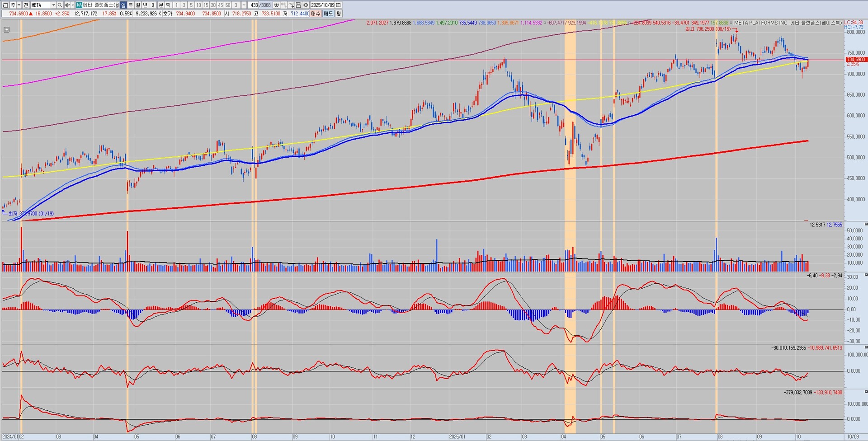Click the META symbol input field
The height and width of the screenshot is (441, 868).
tap(40, 5)
